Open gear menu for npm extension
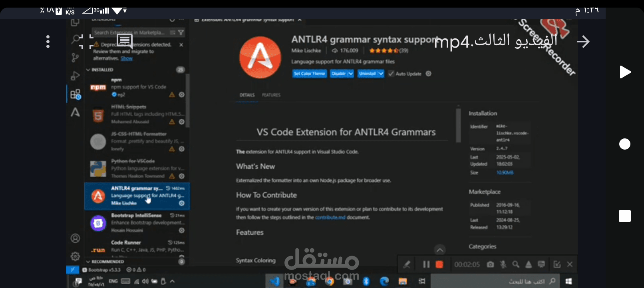Viewport: 644px width, 288px height. [x=181, y=95]
